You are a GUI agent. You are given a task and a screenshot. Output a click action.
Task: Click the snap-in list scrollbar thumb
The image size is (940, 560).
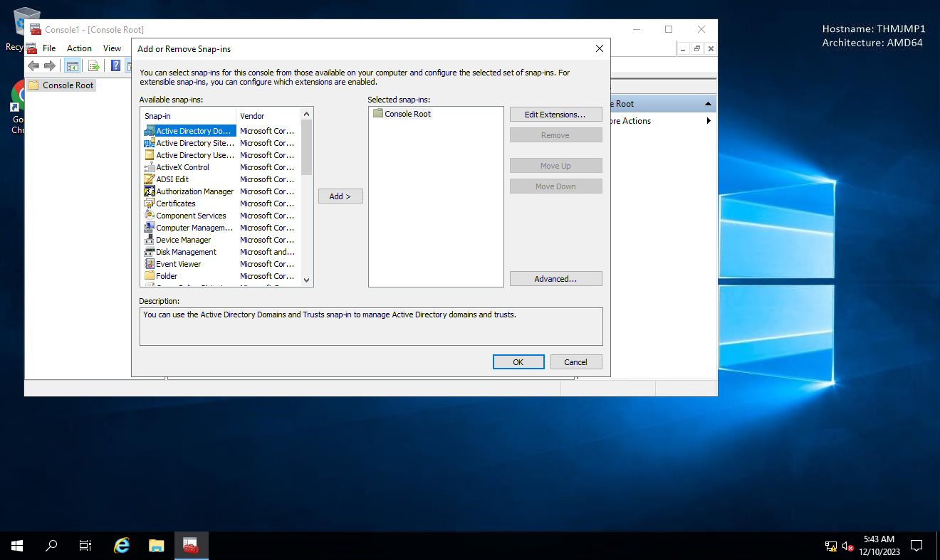click(x=306, y=147)
